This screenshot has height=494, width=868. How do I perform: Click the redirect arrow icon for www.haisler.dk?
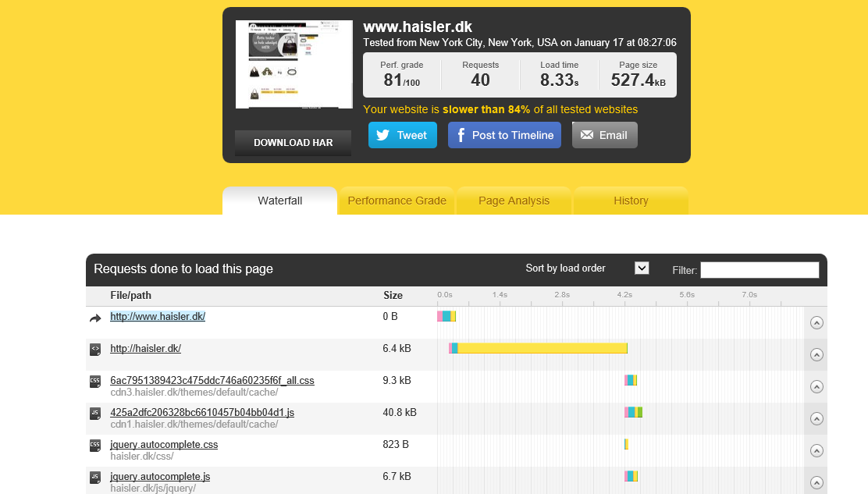coord(95,318)
